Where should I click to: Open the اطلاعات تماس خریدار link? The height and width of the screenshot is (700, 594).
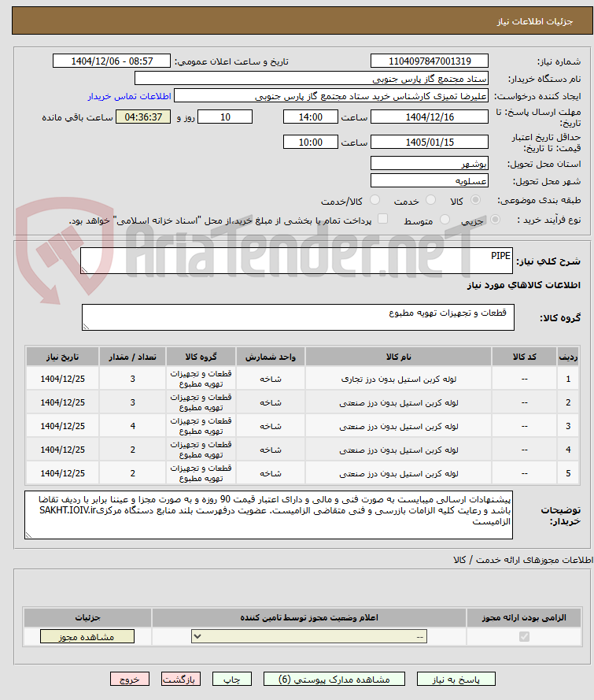[129, 96]
